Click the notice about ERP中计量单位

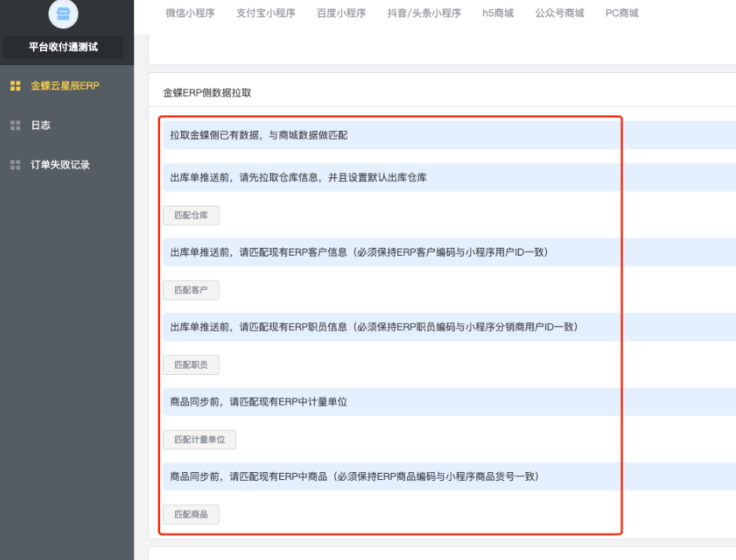(450, 402)
